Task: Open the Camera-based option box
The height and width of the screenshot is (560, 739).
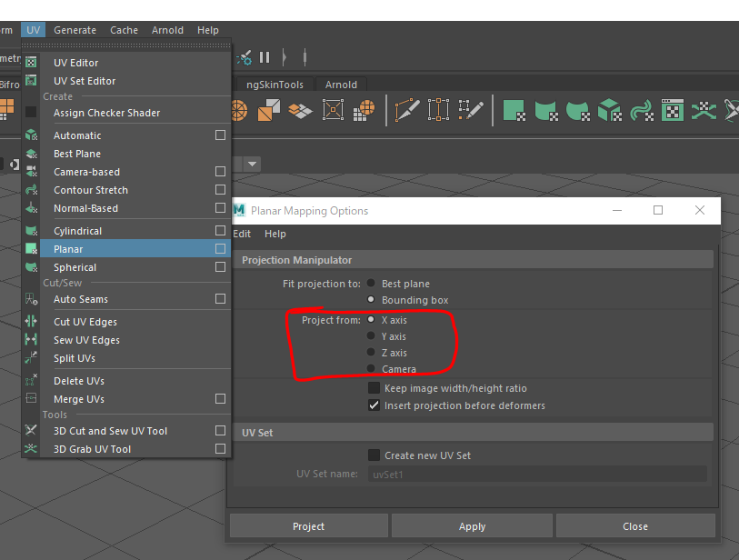Action: 220,172
